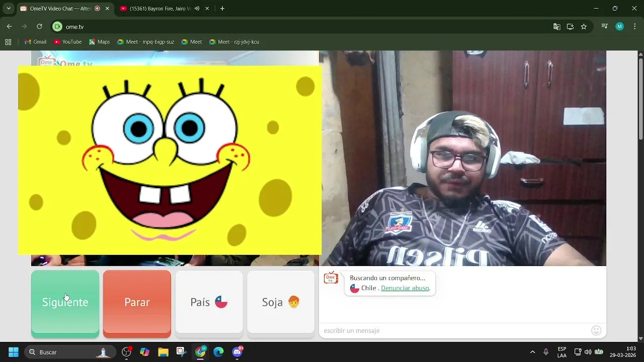The width and height of the screenshot is (644, 362).
Task: Expand the tab search dropdown arrow
Action: [x=9, y=9]
